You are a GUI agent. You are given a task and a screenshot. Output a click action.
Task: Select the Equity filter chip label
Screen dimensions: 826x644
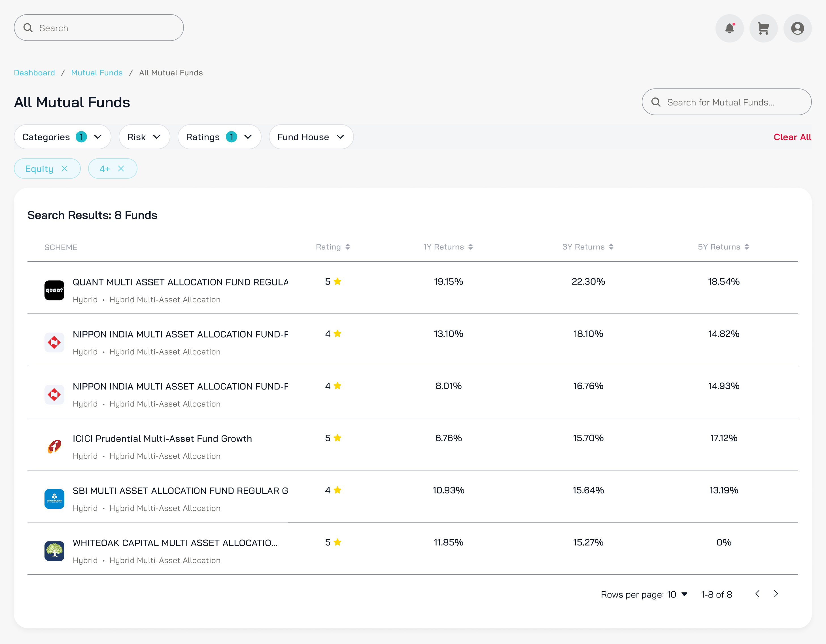click(x=39, y=169)
